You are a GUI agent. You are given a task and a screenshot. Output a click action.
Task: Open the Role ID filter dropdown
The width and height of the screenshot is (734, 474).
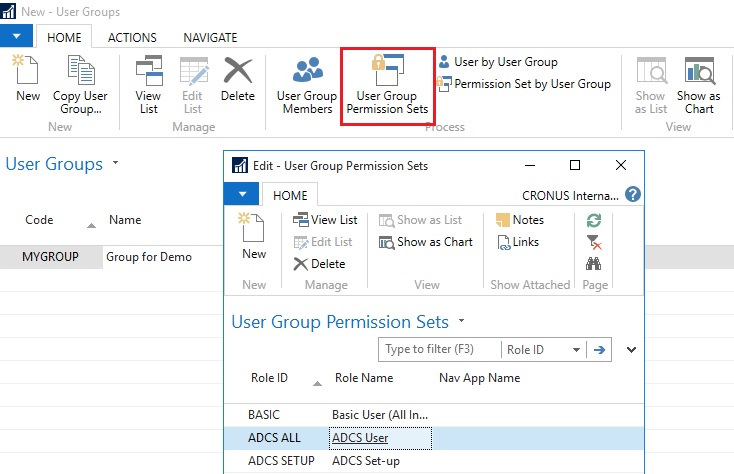576,350
